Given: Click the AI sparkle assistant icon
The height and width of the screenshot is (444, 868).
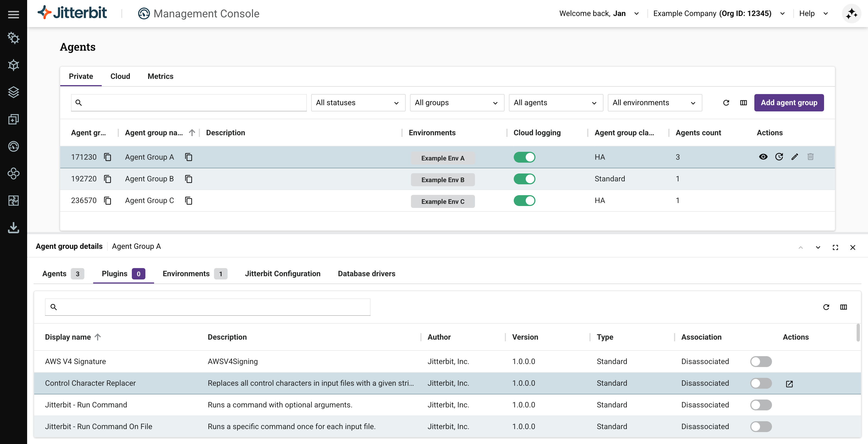Looking at the screenshot, I should [x=851, y=14].
